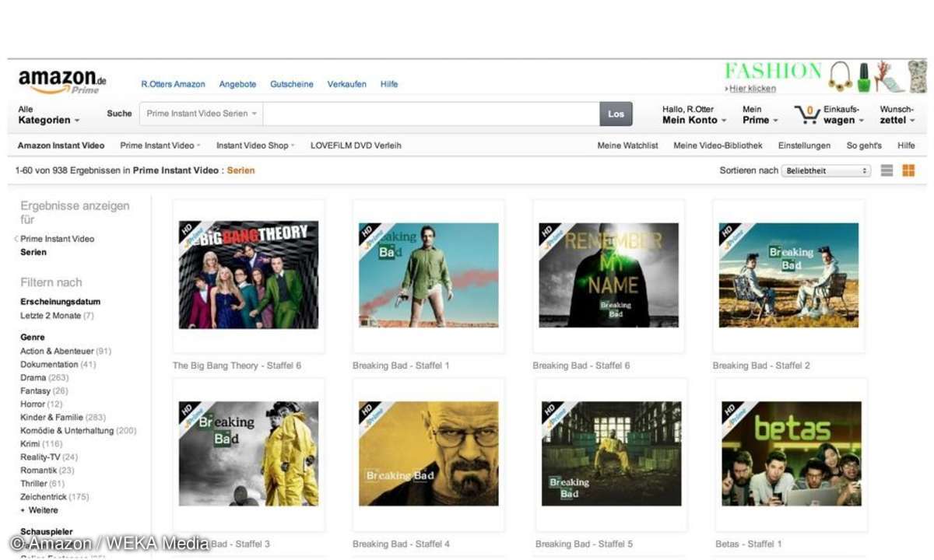Click title text Breaking Bad - Staffel 6

tap(581, 366)
